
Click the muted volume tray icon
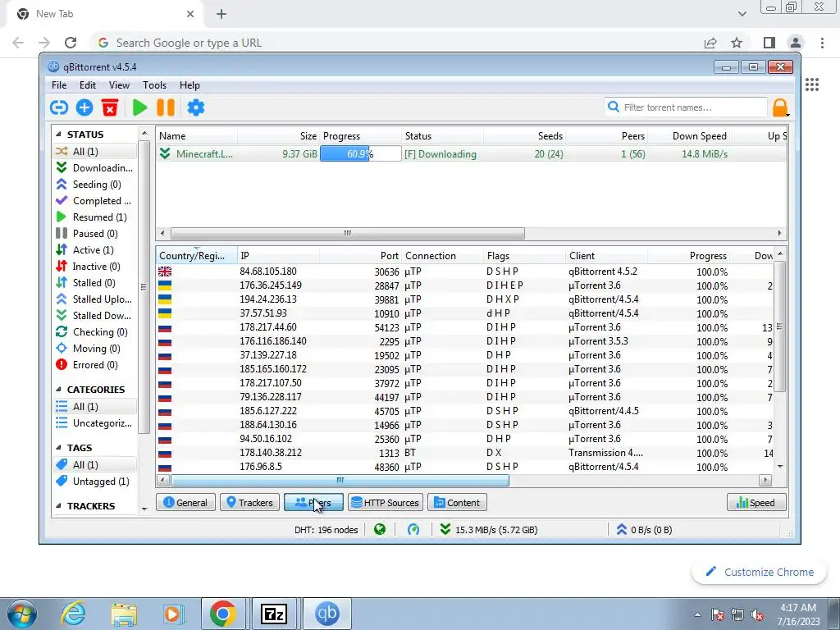pos(757,615)
